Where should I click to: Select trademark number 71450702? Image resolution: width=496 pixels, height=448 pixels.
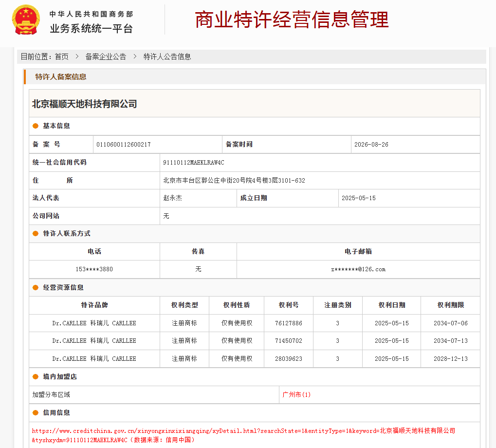[x=289, y=341]
